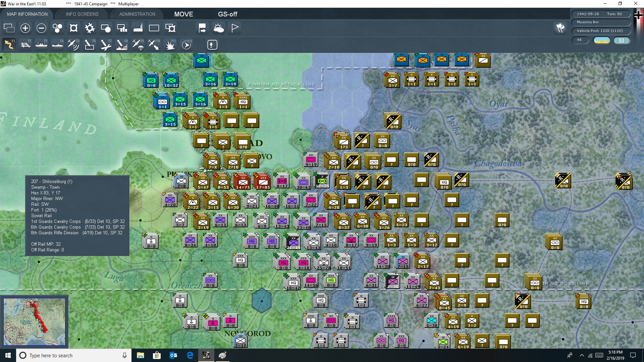The image size is (644, 362).
Task: Open the ADMINISTRATION tab
Action: pyautogui.click(x=137, y=14)
